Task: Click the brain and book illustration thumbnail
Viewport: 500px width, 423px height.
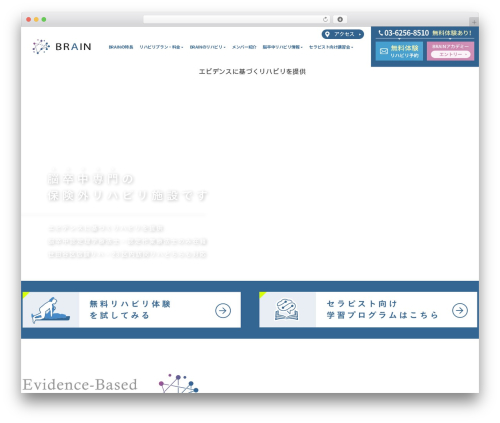Action: [x=287, y=310]
